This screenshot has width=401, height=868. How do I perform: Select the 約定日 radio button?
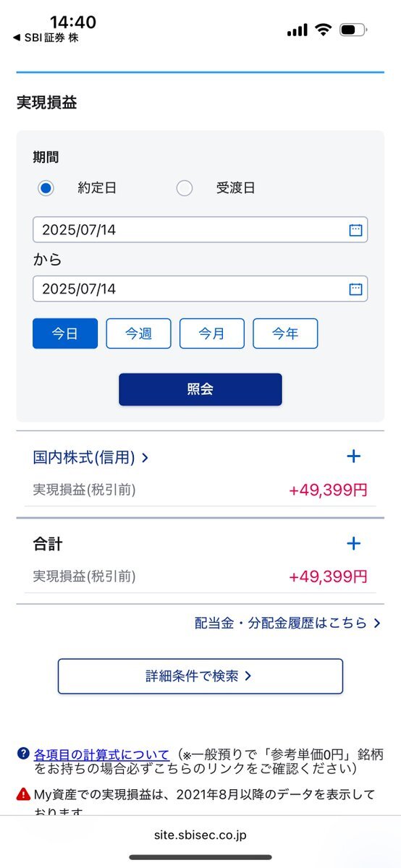pyautogui.click(x=46, y=188)
